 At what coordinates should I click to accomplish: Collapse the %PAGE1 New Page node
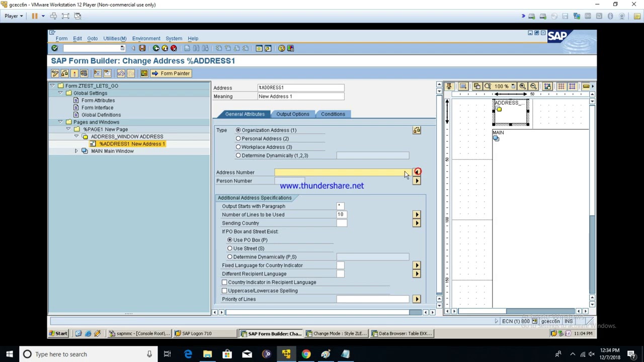click(68, 129)
